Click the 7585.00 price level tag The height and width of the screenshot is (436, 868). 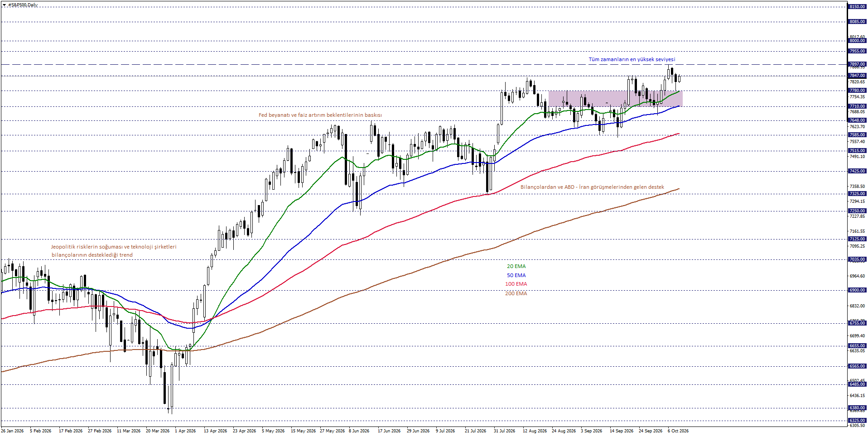click(x=857, y=135)
